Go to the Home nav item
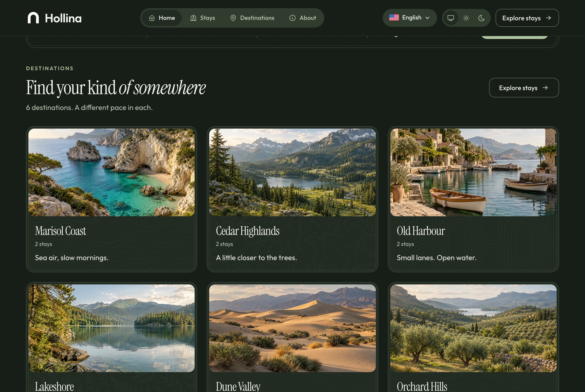The image size is (585, 392). pyautogui.click(x=162, y=18)
